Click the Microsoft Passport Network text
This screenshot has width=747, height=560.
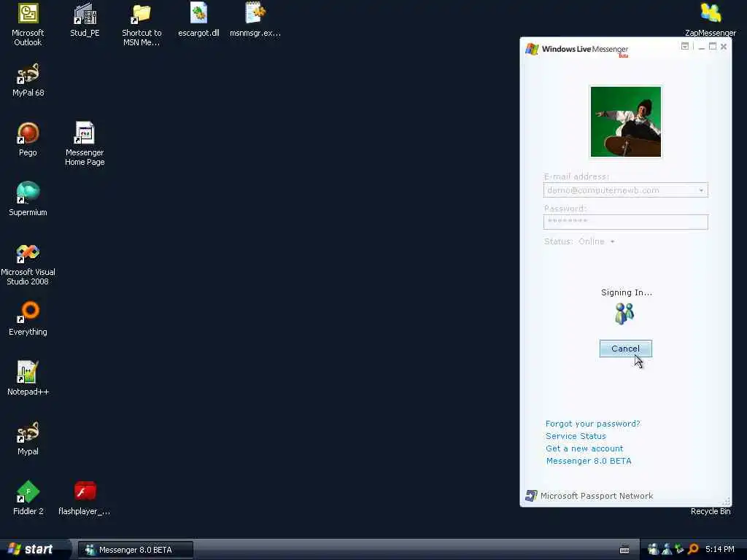597,496
